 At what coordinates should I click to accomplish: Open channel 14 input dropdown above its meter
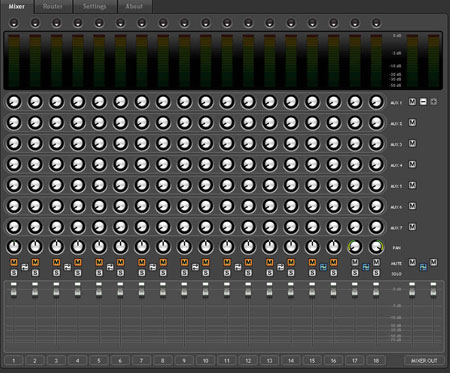tap(291, 23)
